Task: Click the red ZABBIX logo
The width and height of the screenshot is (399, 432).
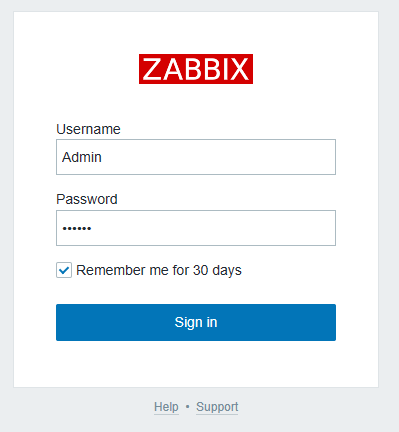Action: click(x=196, y=69)
